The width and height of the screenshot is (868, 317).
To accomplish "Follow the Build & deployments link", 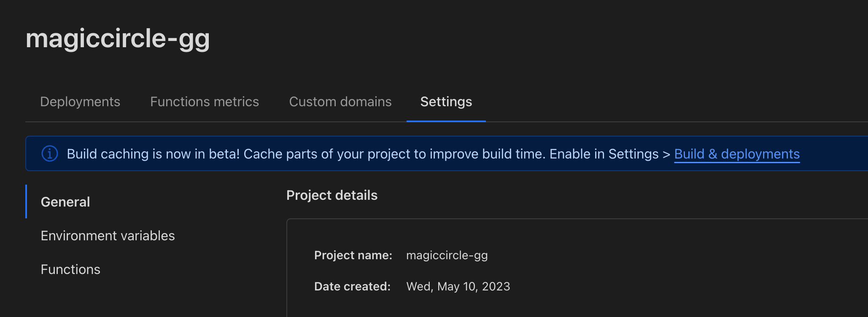I will point(737,154).
